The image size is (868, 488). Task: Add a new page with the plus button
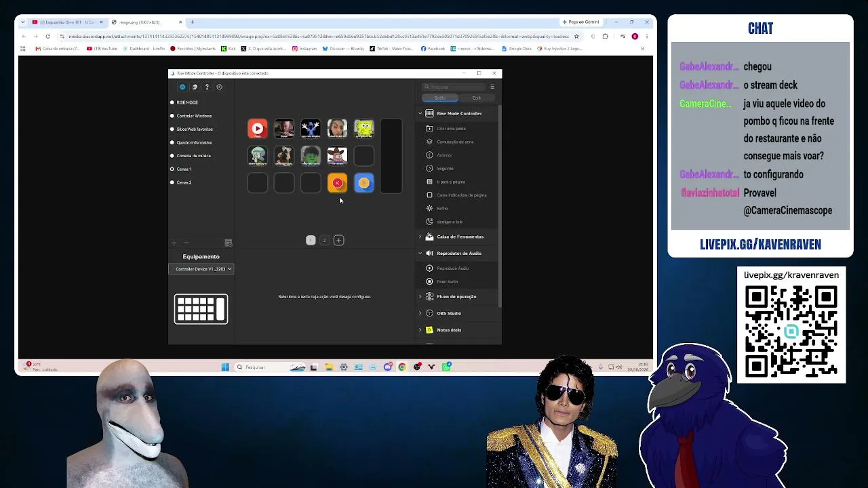point(338,240)
